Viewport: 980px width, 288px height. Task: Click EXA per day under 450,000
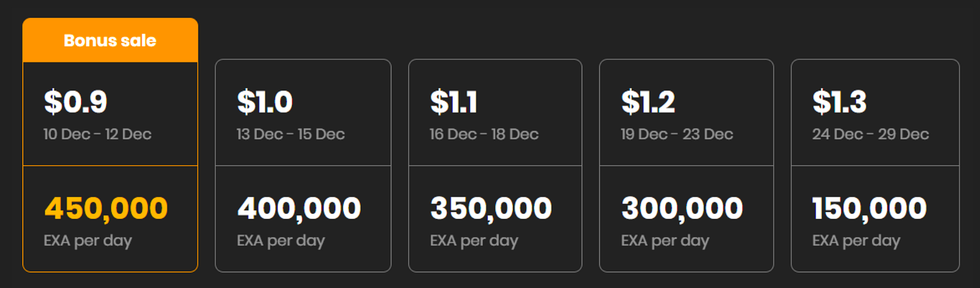pos(88,241)
